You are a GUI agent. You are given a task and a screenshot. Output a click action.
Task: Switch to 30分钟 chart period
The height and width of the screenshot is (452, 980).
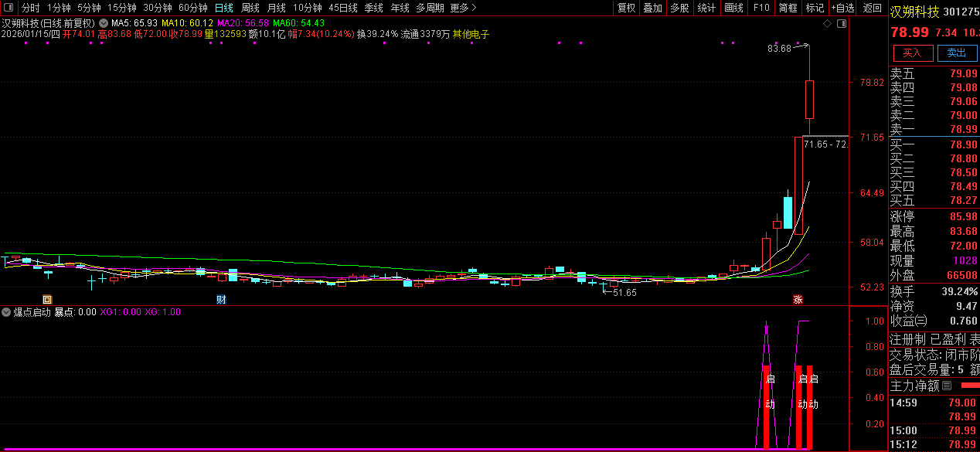(x=158, y=8)
